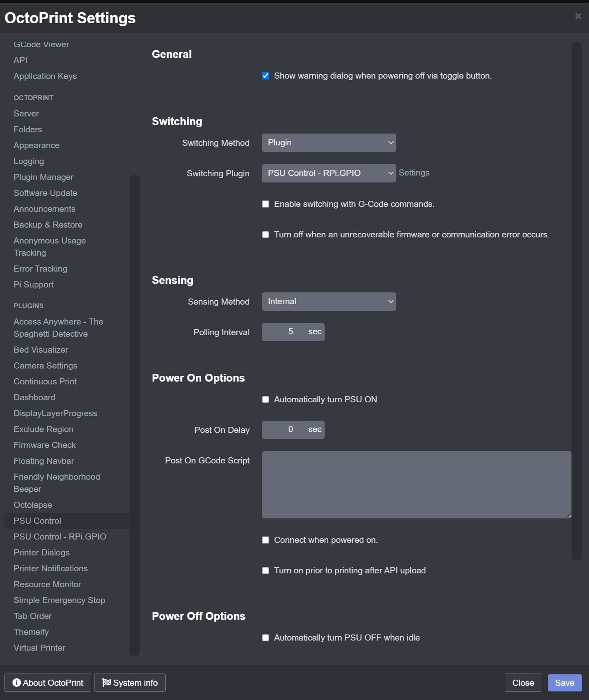Go to Application Keys settings

[45, 76]
